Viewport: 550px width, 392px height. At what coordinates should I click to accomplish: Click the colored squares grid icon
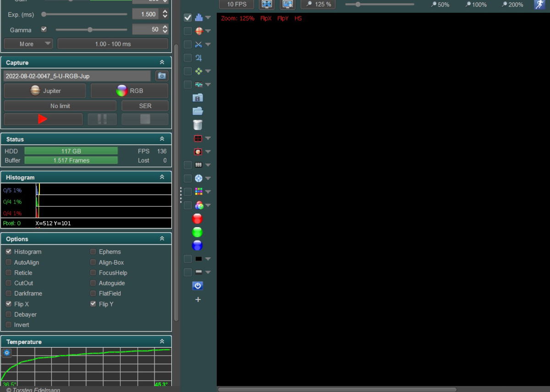point(198,191)
